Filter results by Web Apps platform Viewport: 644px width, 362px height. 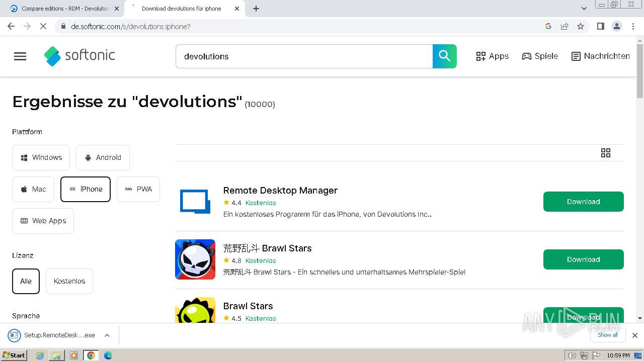coord(43,221)
